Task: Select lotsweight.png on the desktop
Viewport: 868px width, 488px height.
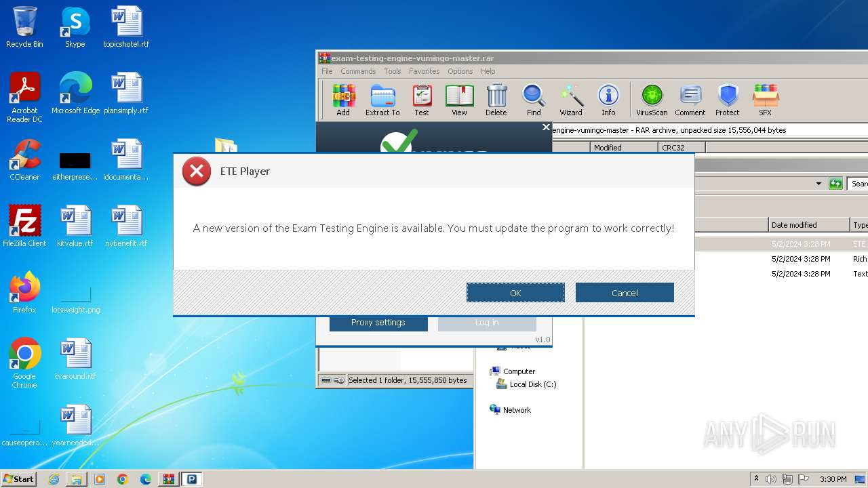Action: tap(75, 298)
